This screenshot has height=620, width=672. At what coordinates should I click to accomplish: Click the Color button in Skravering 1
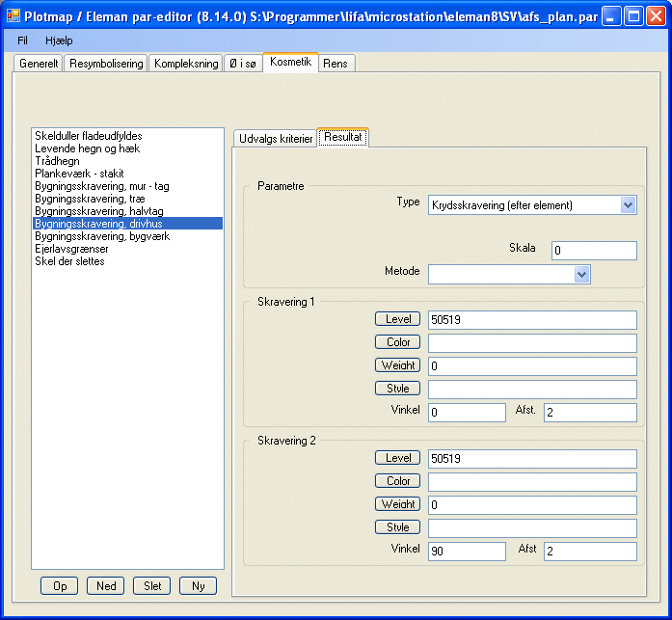(398, 342)
